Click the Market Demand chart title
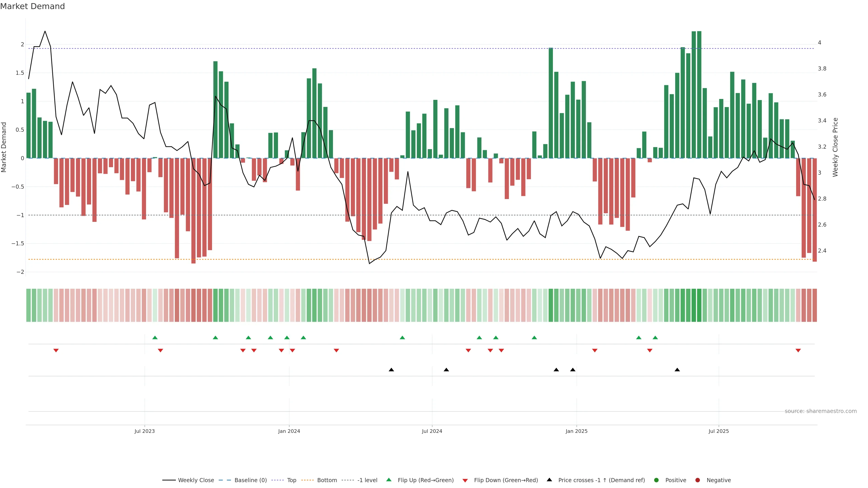The width and height of the screenshot is (868, 488). 32,6
